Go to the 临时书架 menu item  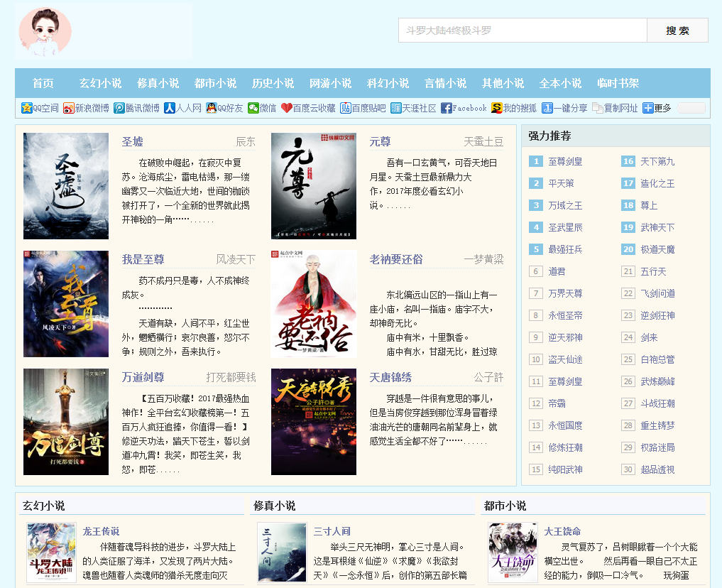[618, 83]
